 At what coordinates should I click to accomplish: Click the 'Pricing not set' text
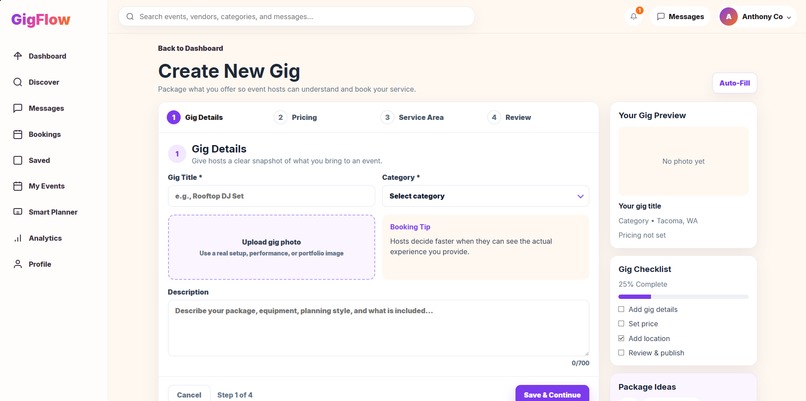642,235
